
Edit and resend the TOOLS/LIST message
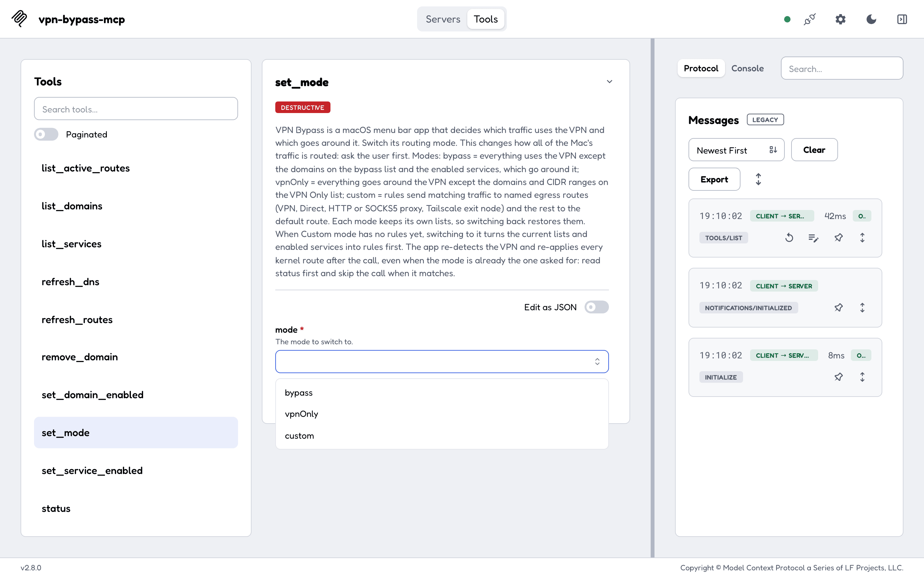pos(813,238)
